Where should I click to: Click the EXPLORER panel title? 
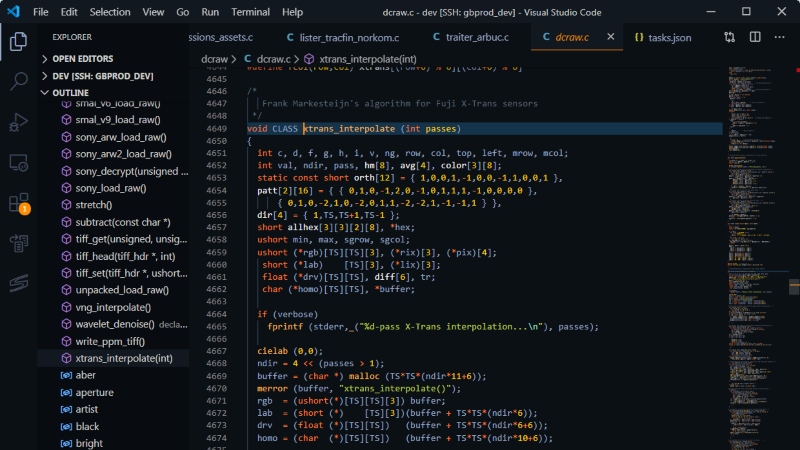click(72, 37)
